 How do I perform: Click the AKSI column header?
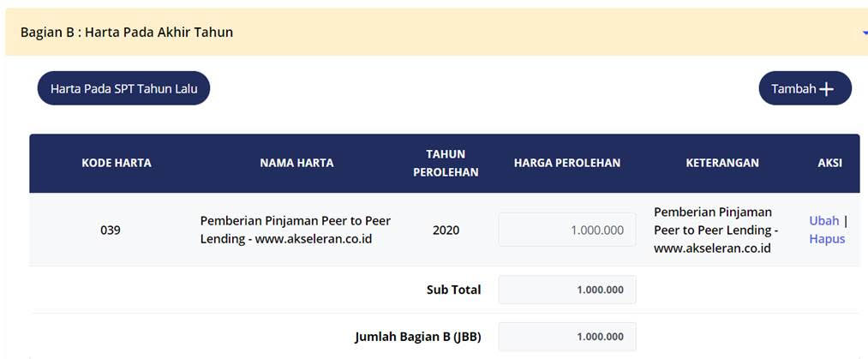tap(829, 163)
